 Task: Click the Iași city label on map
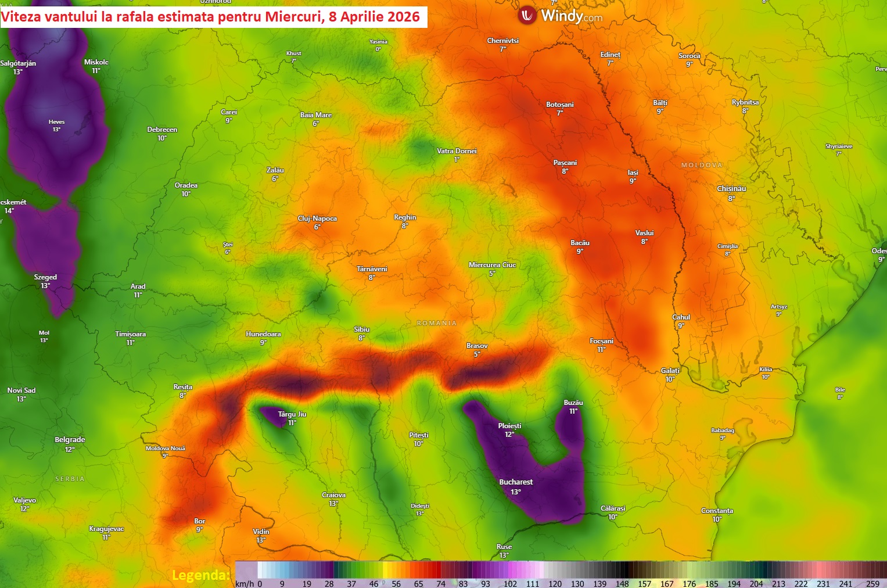(x=633, y=173)
